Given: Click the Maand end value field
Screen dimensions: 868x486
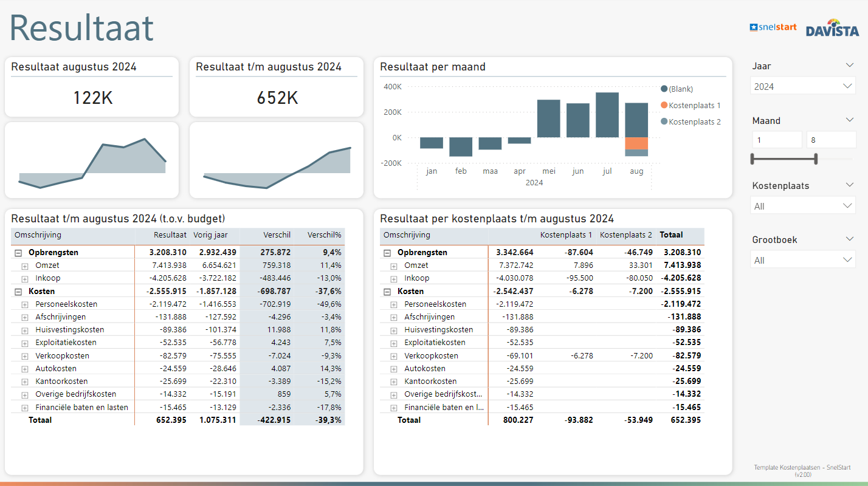Looking at the screenshot, I should [830, 140].
